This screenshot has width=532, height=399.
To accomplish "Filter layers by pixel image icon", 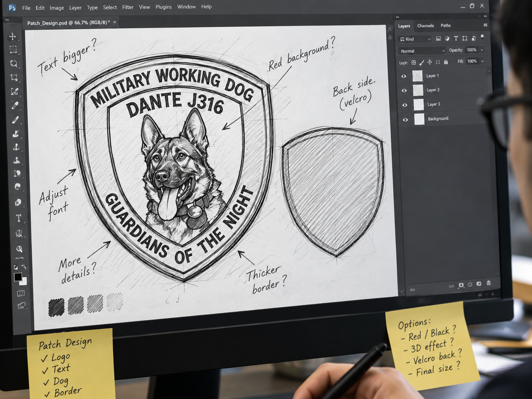I will point(438,39).
